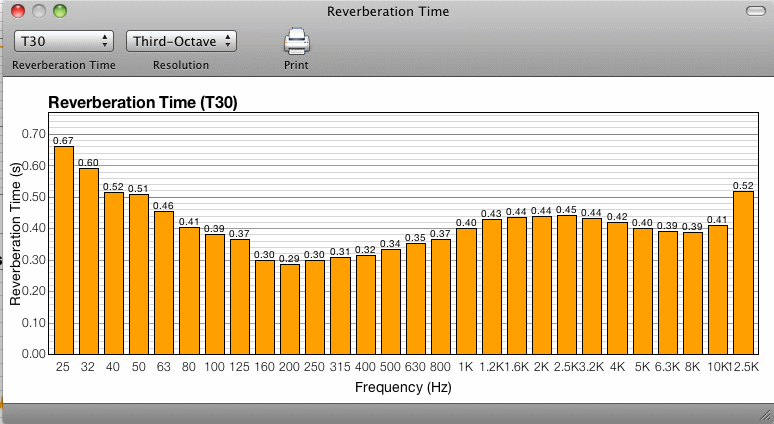This screenshot has height=424, width=774.
Task: Click the 2.5K bar showing 0.45
Action: (x=567, y=284)
